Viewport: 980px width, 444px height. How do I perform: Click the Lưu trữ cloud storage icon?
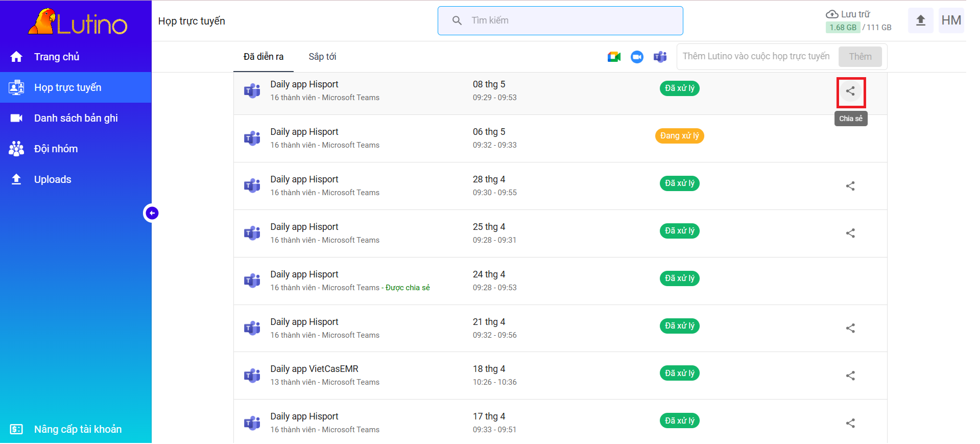tap(832, 14)
